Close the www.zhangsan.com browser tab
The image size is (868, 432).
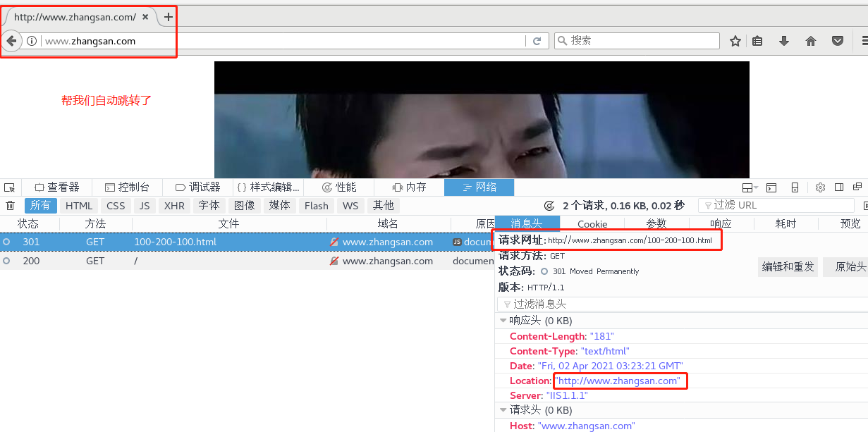pos(145,17)
